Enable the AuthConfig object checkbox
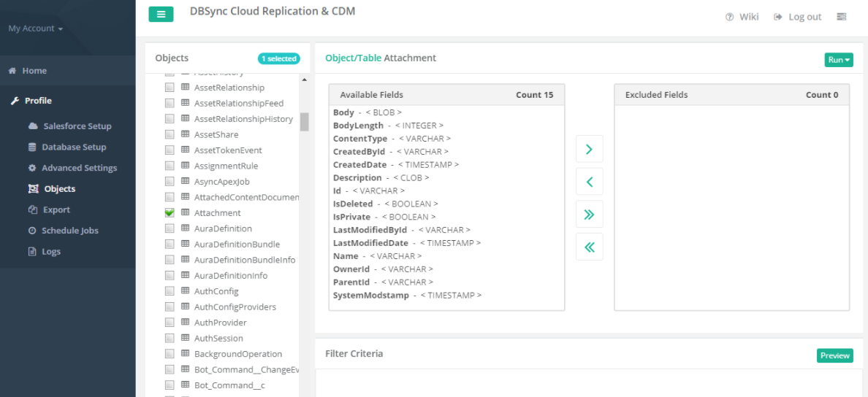868x397 pixels. point(170,291)
